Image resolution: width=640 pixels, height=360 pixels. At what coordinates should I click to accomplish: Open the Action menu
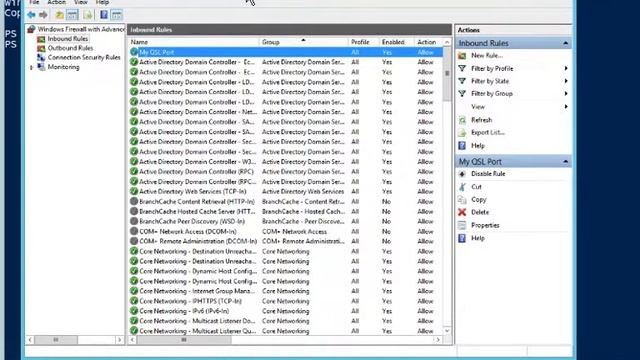click(x=56, y=2)
